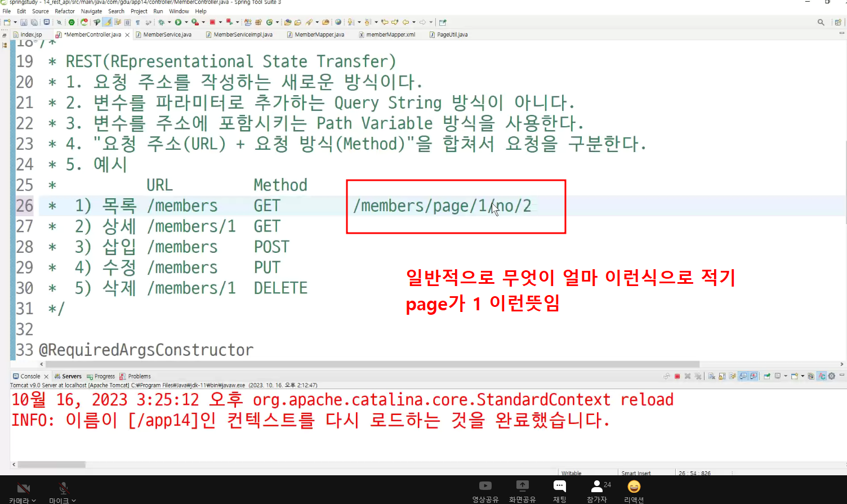Open the Open Console dropdown arrow

pyautogui.click(x=803, y=376)
